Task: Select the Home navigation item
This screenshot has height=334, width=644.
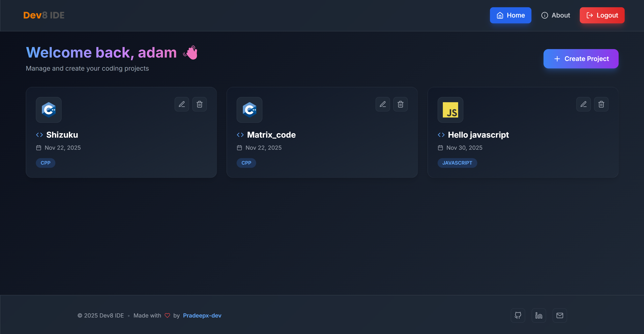Action: pyautogui.click(x=510, y=15)
